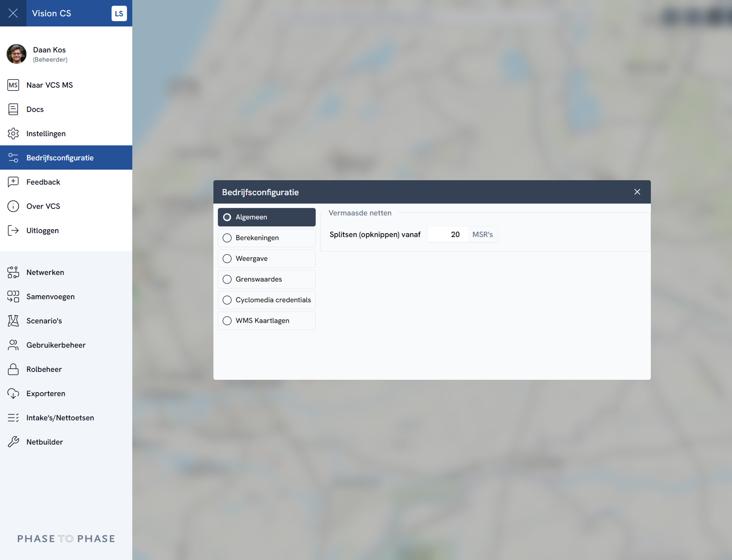Screen dimensions: 732x560
Task: Collapse the sidebar menu with X icon
Action: (13, 13)
